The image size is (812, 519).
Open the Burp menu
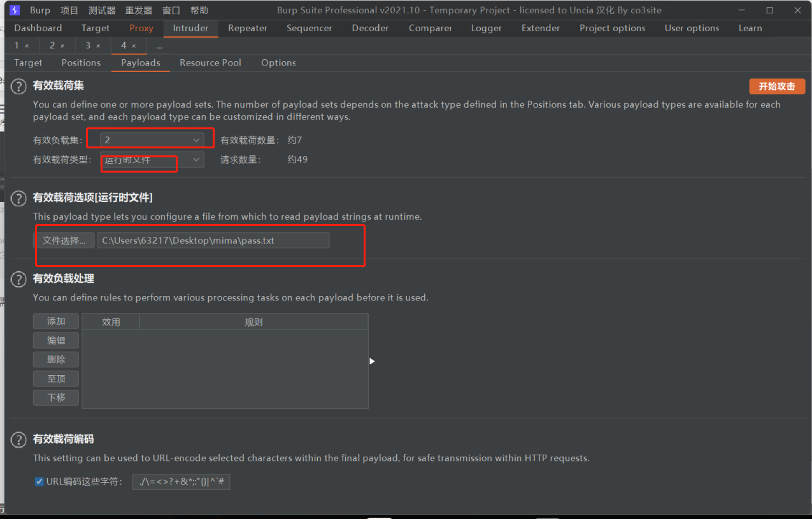(40, 10)
